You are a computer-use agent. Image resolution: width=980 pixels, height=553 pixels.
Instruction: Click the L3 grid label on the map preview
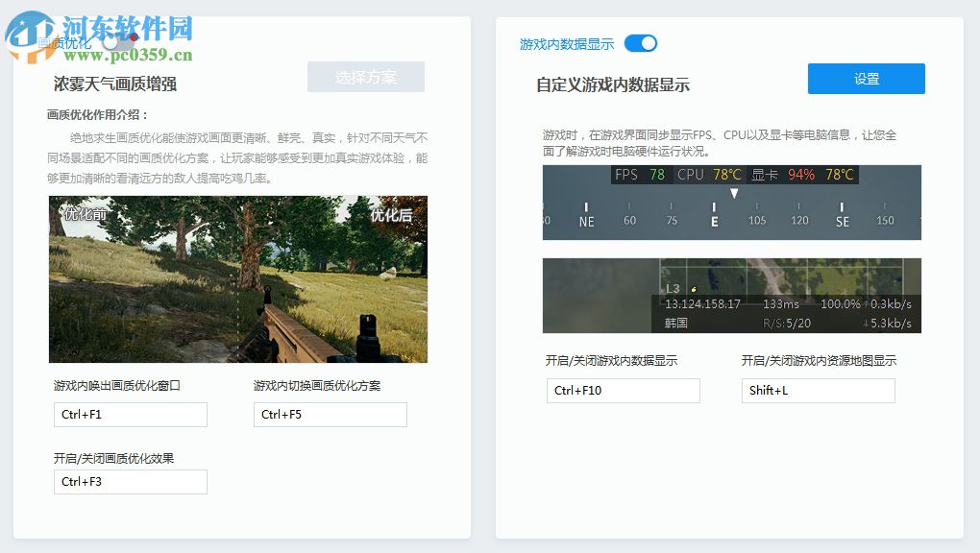(x=673, y=288)
